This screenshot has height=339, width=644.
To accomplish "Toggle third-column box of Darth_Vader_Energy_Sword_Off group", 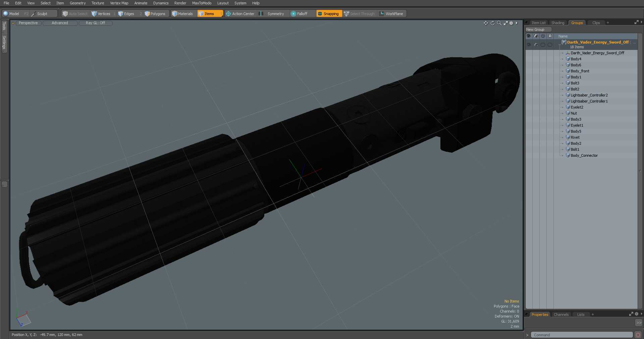I will 543,45.
